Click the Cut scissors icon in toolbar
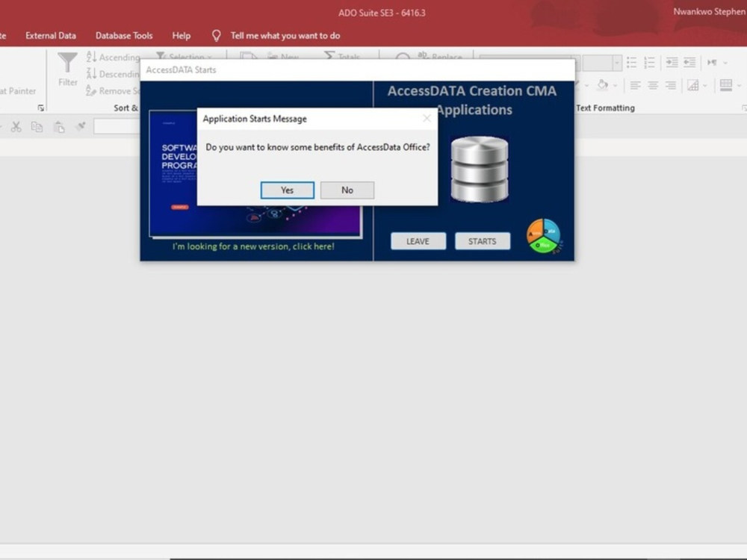This screenshot has width=747, height=560. pos(16,127)
